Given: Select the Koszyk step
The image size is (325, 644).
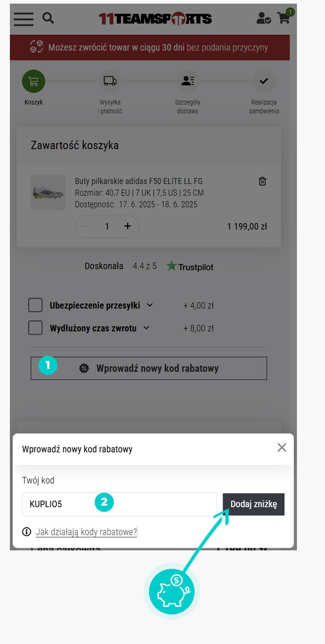Looking at the screenshot, I should (x=33, y=81).
